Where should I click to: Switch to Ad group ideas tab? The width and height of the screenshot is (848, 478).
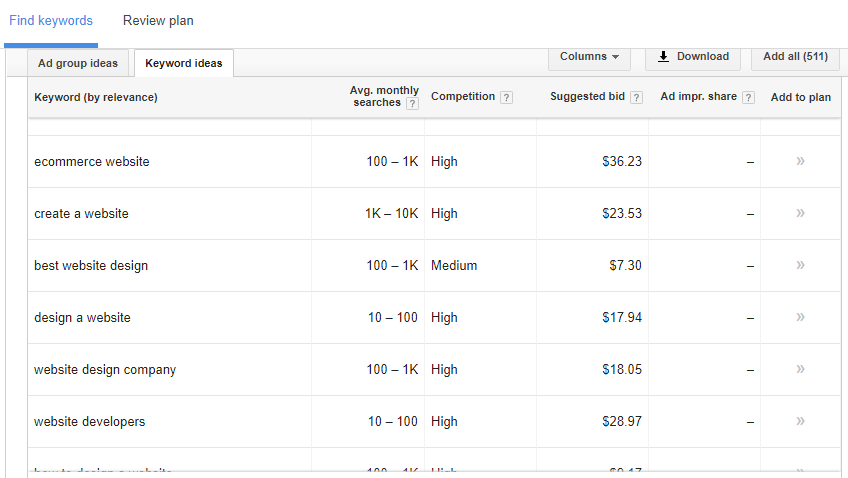tap(77, 63)
